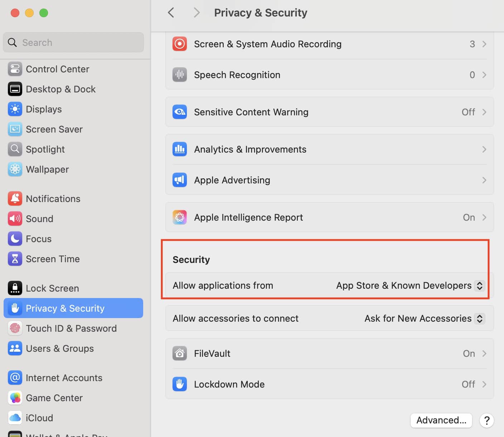The width and height of the screenshot is (504, 437).
Task: Open Displays settings from sidebar
Action: (x=44, y=109)
